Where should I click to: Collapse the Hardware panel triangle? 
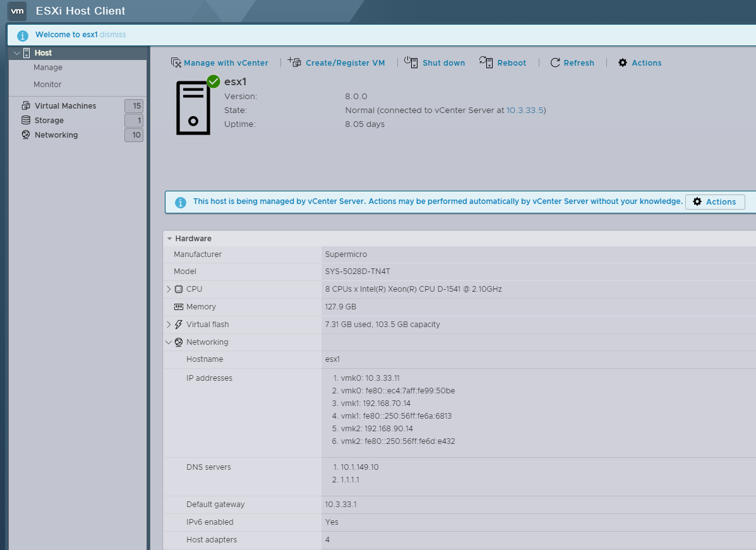click(x=169, y=239)
